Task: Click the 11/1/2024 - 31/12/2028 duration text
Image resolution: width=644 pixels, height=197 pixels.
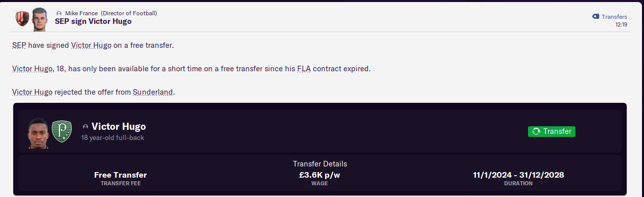Action: click(x=518, y=175)
